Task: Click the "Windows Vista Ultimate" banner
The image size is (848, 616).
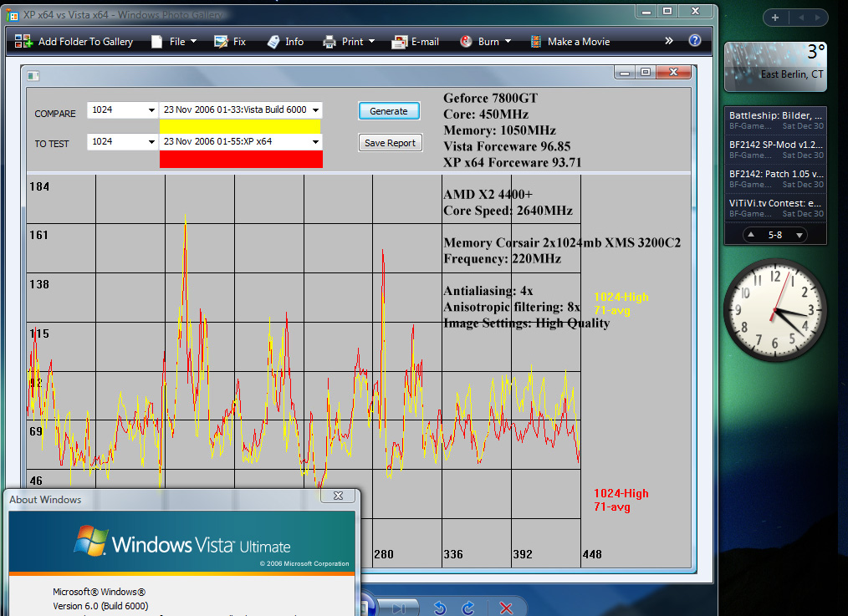Action: coord(182,542)
